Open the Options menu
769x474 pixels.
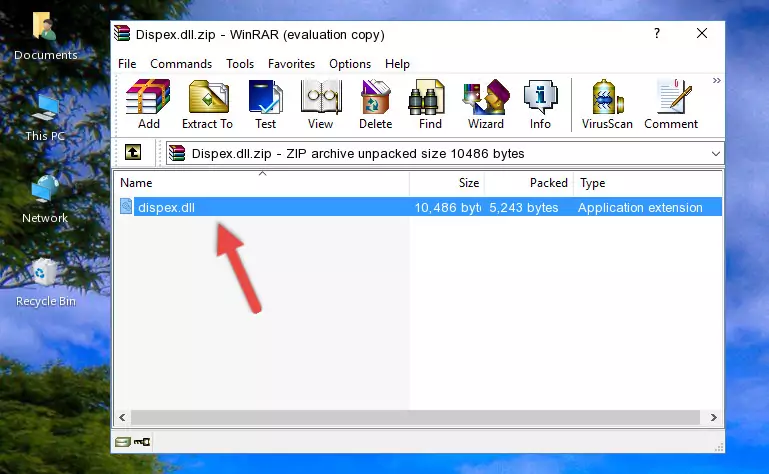(350, 64)
